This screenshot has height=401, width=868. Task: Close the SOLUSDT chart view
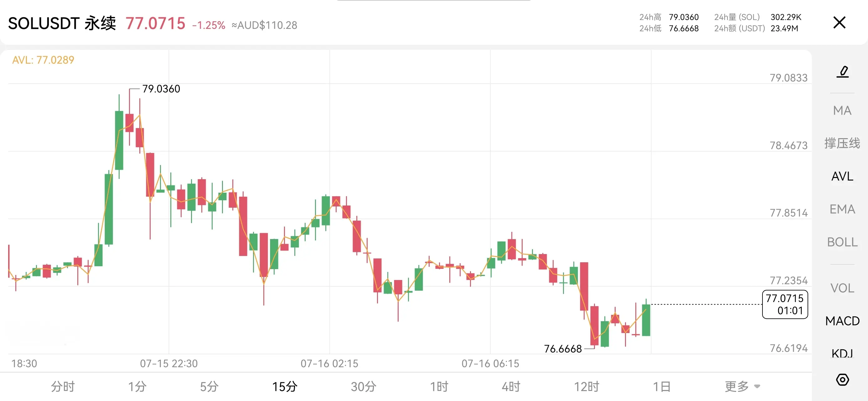pos(840,23)
